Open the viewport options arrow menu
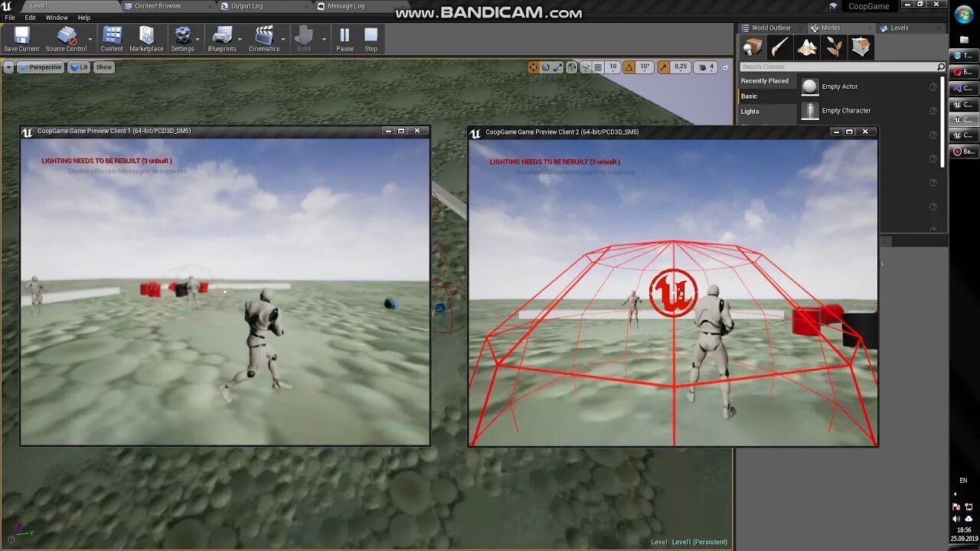 click(x=8, y=67)
